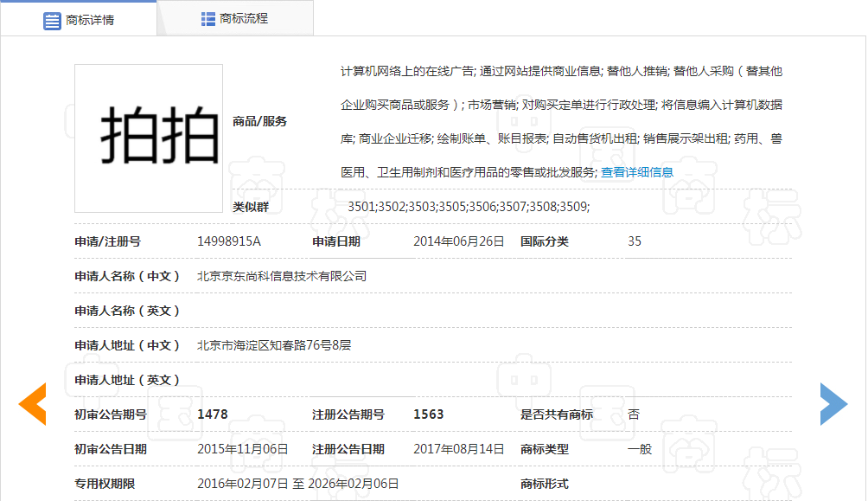Click address 北京市海淀区知春路76号8层
The image size is (868, 501).
(x=274, y=345)
